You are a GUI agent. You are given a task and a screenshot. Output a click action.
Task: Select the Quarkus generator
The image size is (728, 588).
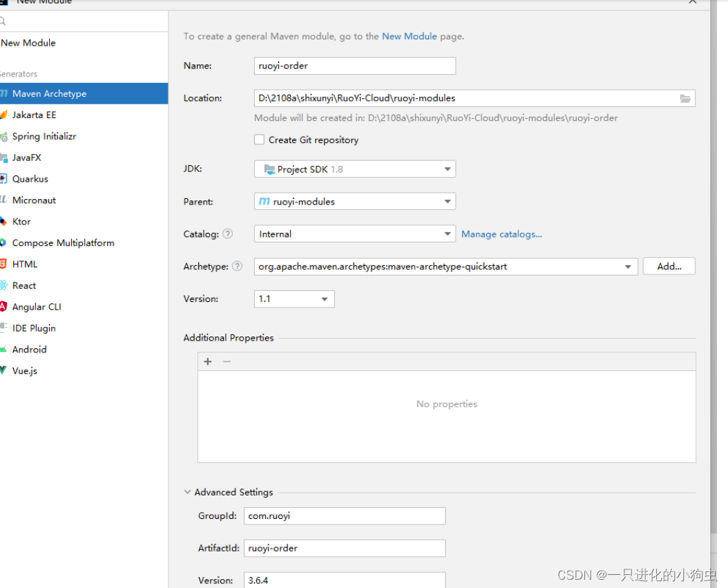point(84,179)
